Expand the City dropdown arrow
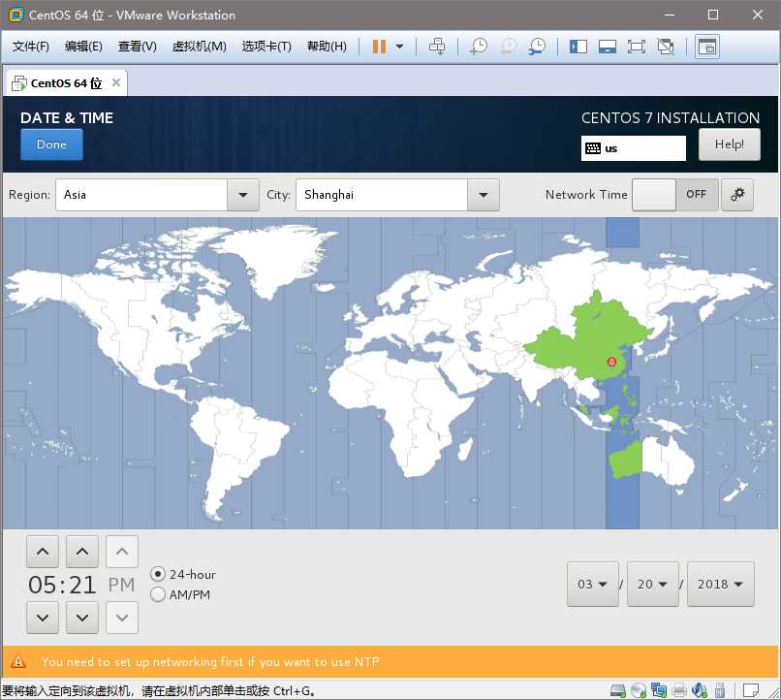The width and height of the screenshot is (781, 700). [x=484, y=195]
